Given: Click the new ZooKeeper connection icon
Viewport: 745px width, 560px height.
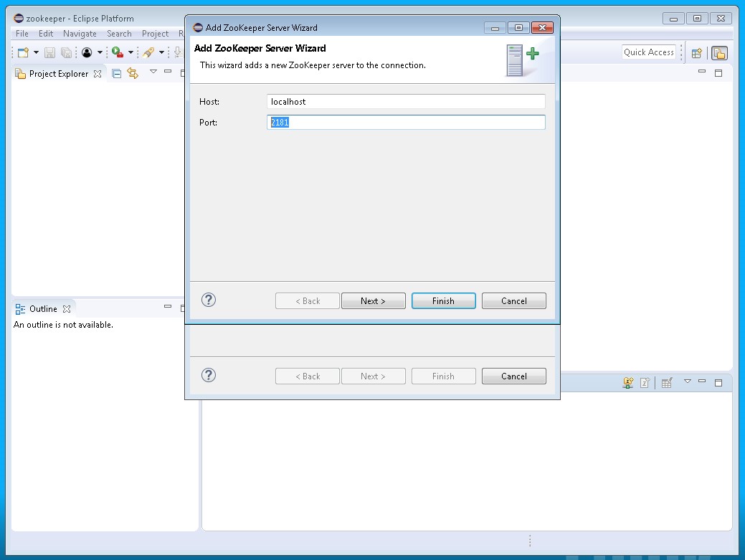Looking at the screenshot, I should tap(628, 383).
